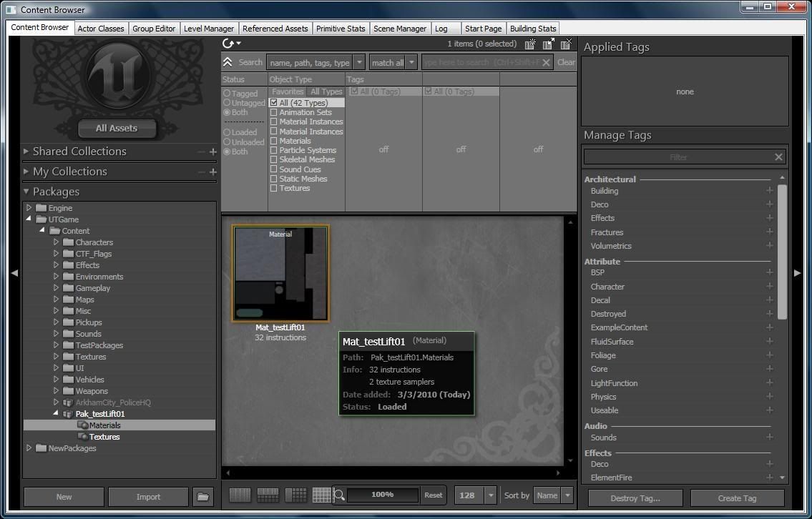The image size is (812, 519).
Task: Click the All Assets button
Action: [x=117, y=129]
